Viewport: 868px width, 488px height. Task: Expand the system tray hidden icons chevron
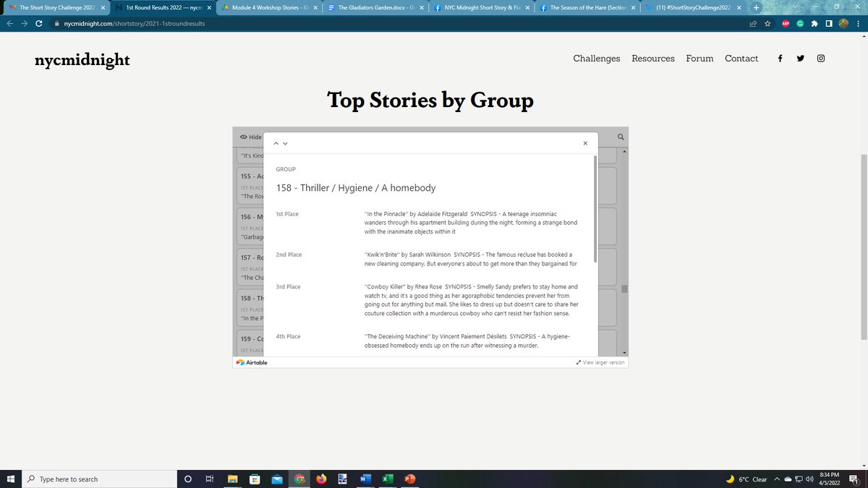click(x=777, y=479)
